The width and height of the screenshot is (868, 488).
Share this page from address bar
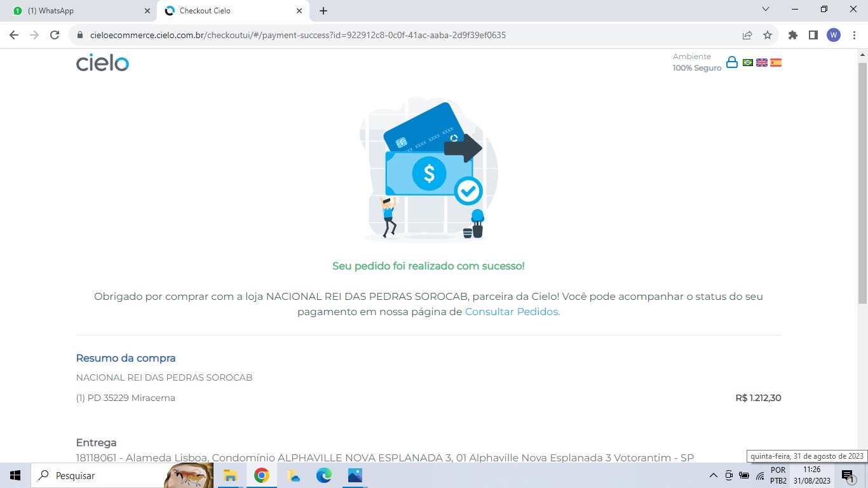coord(747,36)
